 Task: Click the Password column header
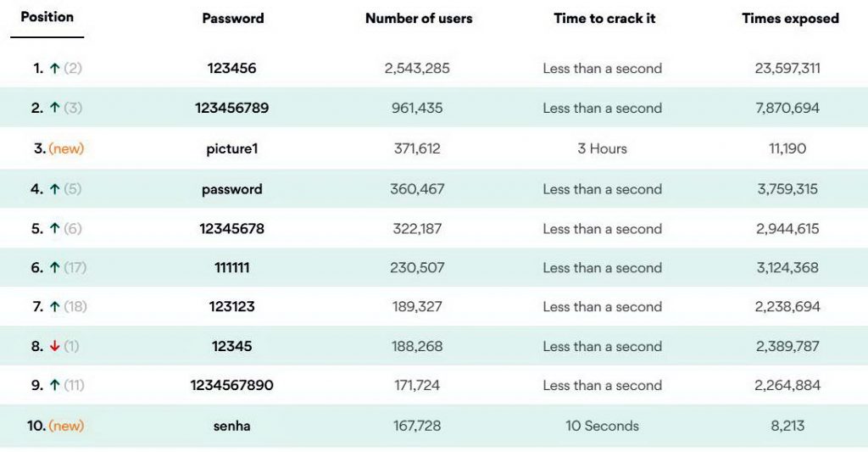click(x=233, y=19)
